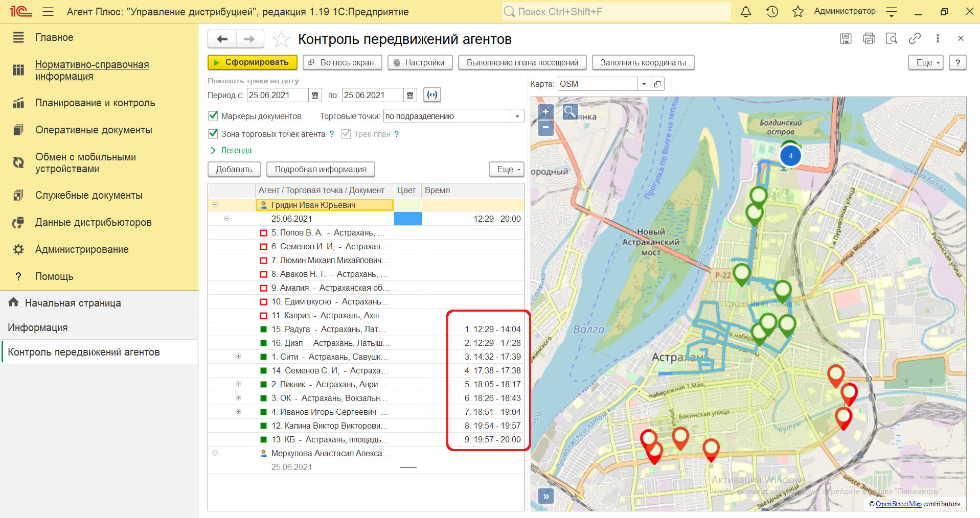This screenshot has width=980, height=518.
Task: Print report using printer icon
Action: (x=869, y=38)
